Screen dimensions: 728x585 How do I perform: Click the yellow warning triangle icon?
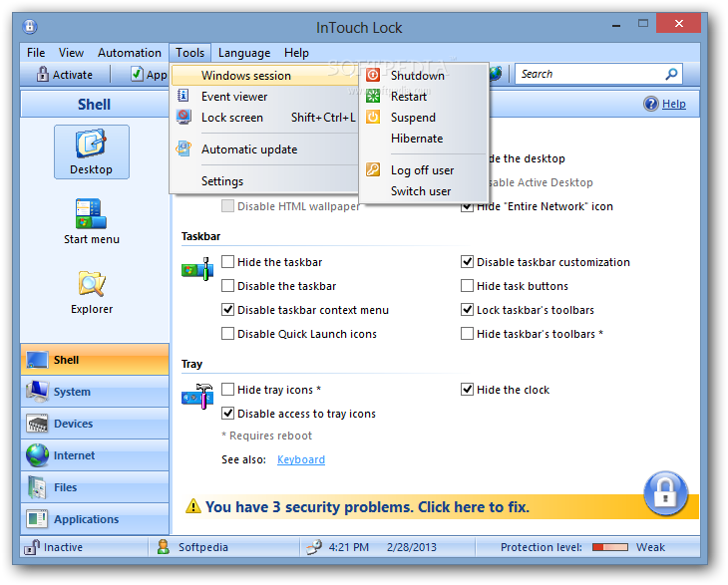coord(193,506)
